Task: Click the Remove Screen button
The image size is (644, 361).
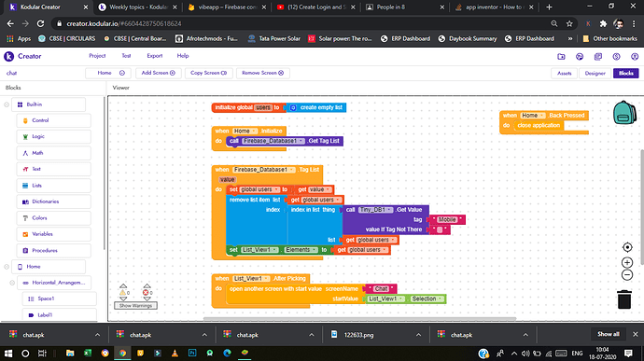Action: [x=263, y=73]
